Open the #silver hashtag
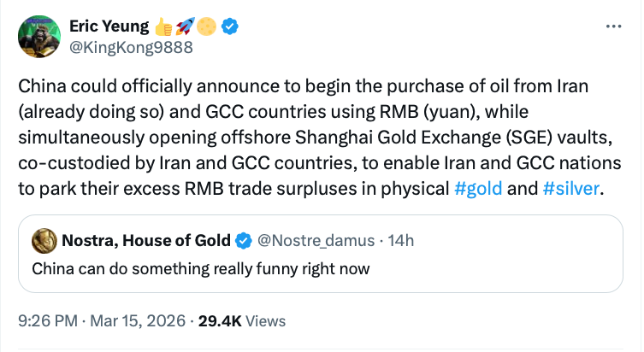The height and width of the screenshot is (352, 644). click(570, 188)
